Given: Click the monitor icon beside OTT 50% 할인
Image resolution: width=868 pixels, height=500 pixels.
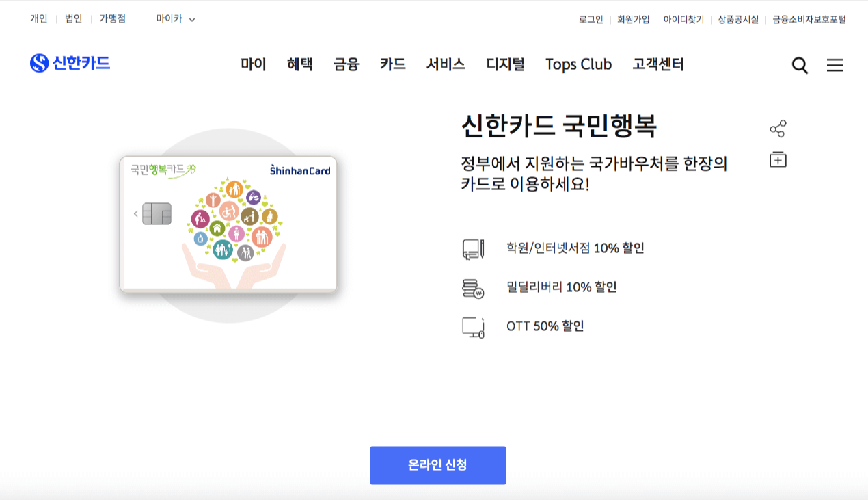Looking at the screenshot, I should 474,326.
